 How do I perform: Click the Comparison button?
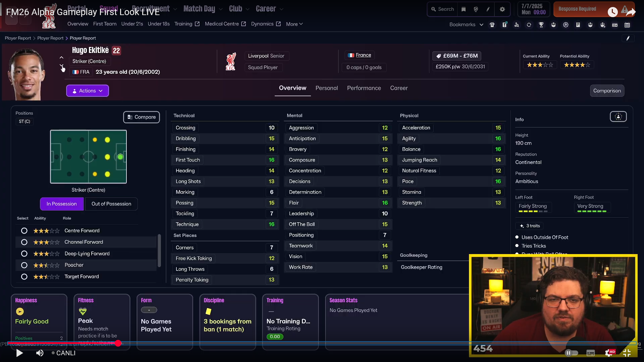coord(607,91)
